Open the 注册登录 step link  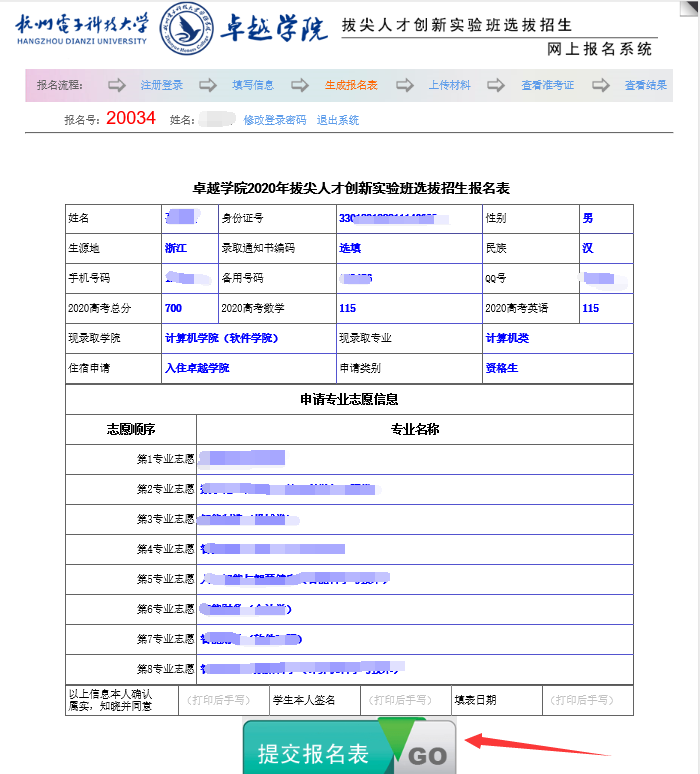[x=161, y=85]
